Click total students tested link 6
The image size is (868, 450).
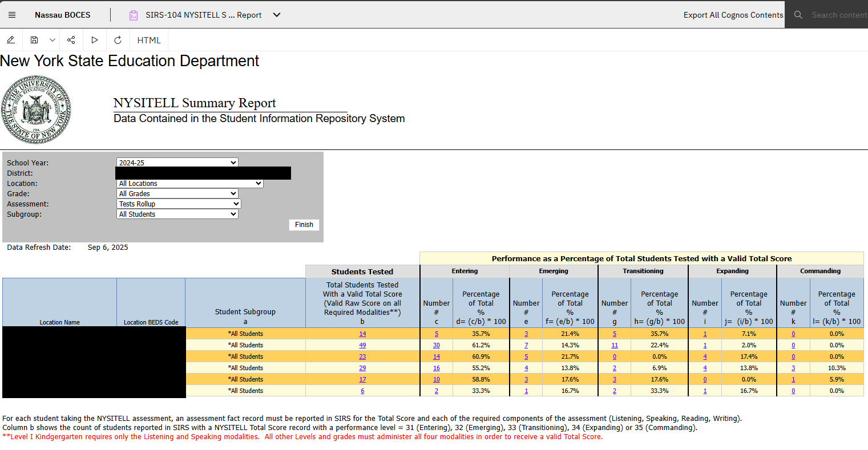(x=362, y=391)
